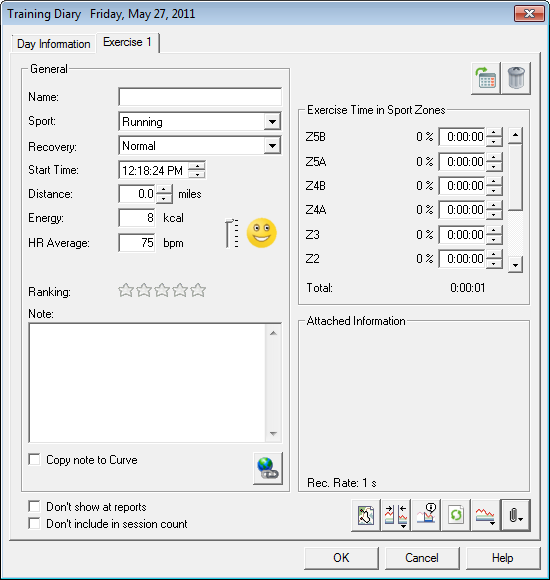Enable Copy note to Curve checkbox

click(x=34, y=460)
